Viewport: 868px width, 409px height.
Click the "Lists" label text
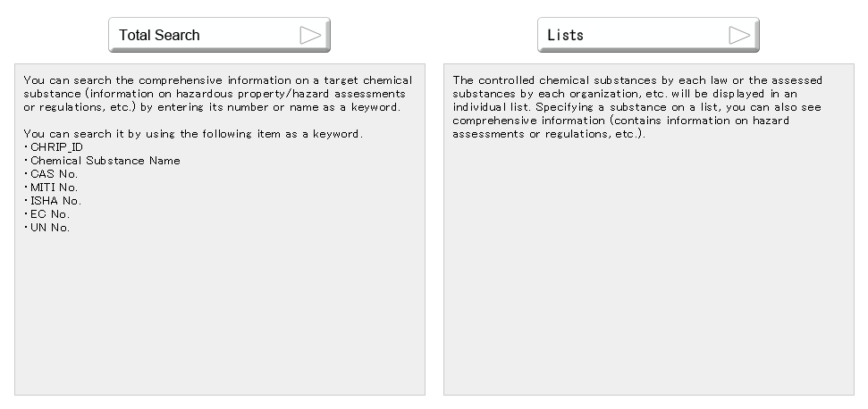pos(565,35)
